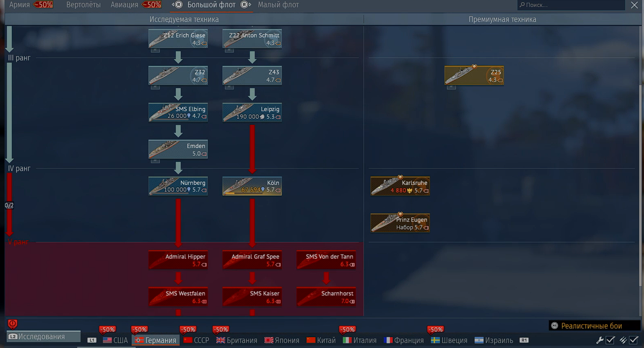
Task: Click the 0/2 rank progress counter
Action: pyautogui.click(x=9, y=205)
